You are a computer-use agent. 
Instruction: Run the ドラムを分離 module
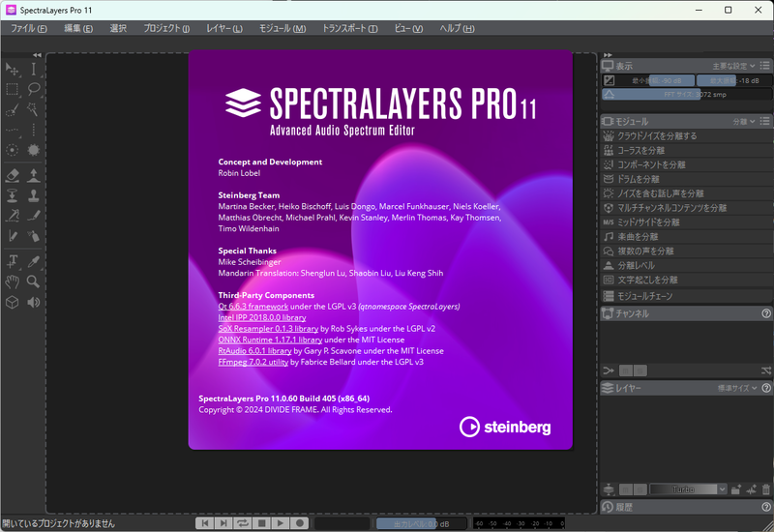(687, 179)
